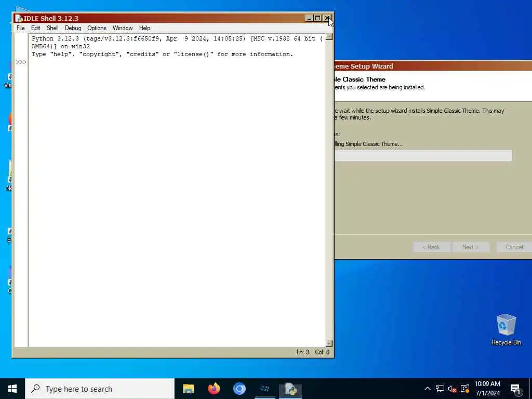The width and height of the screenshot is (532, 399).
Task: Open the File menu in IDLE Shell
Action: click(x=20, y=28)
